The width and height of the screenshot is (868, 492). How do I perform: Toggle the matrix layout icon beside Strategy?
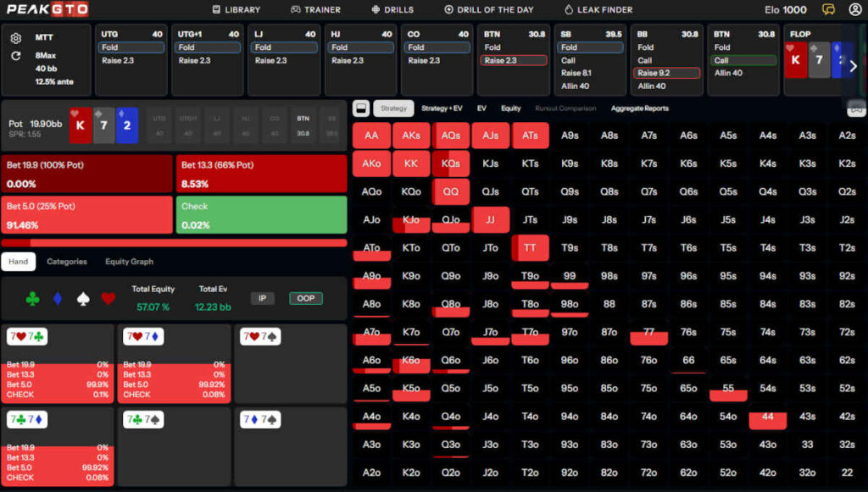point(360,108)
